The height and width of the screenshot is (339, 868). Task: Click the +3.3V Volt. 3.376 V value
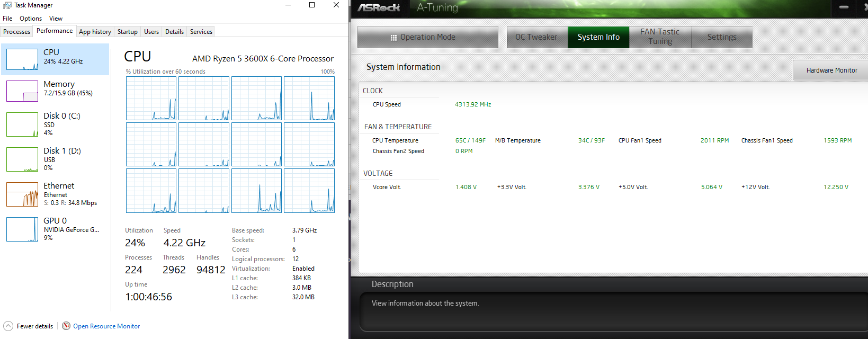pyautogui.click(x=589, y=187)
